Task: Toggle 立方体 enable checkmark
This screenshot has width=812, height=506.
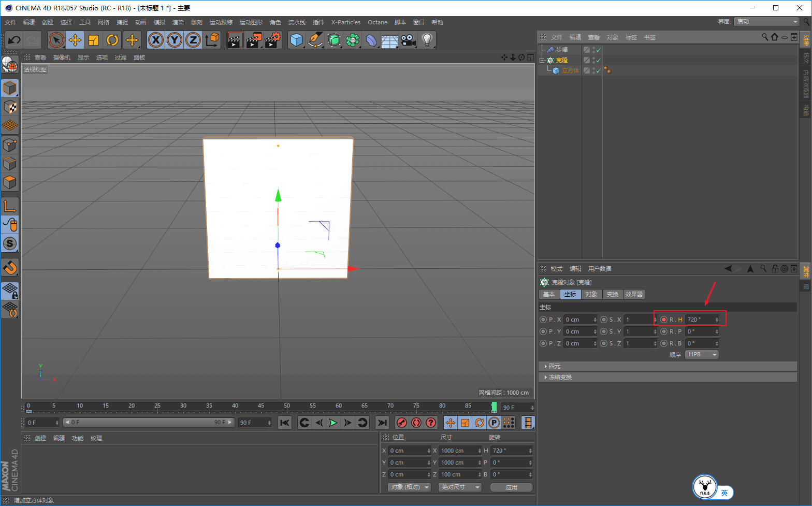Action: coord(598,70)
